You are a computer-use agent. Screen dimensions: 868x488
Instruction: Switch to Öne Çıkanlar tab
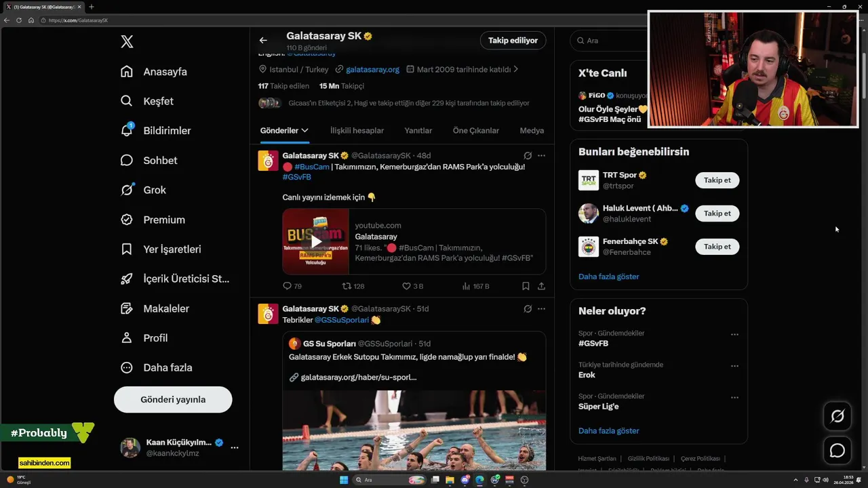(x=475, y=130)
